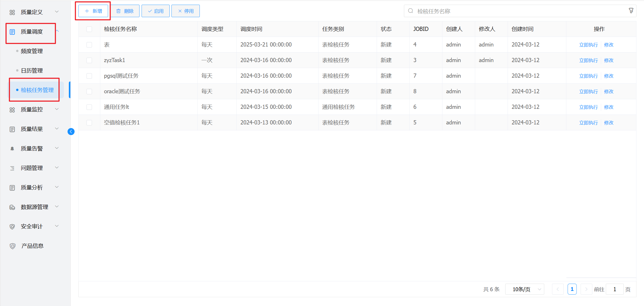The width and height of the screenshot is (644, 306).
Task: Expand the 质量监控 menu chevron
Action: 57,109
